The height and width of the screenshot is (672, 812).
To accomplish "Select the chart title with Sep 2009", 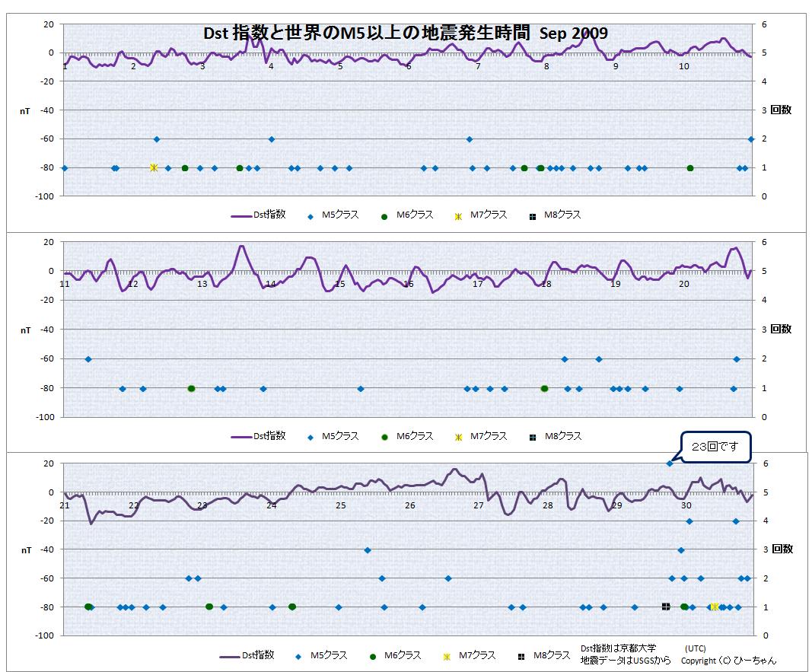I will point(406,33).
